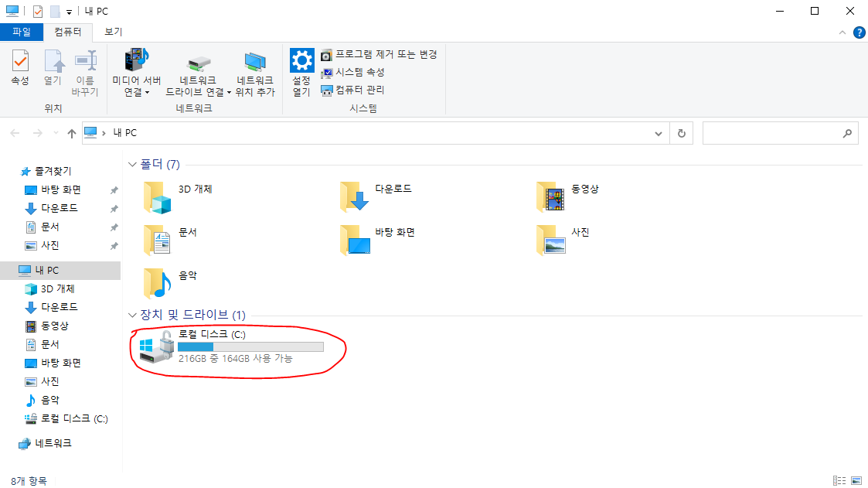This screenshot has width=868, height=488.
Task: Collapse the 장치 및 드라이브 (1) group
Action: [131, 316]
